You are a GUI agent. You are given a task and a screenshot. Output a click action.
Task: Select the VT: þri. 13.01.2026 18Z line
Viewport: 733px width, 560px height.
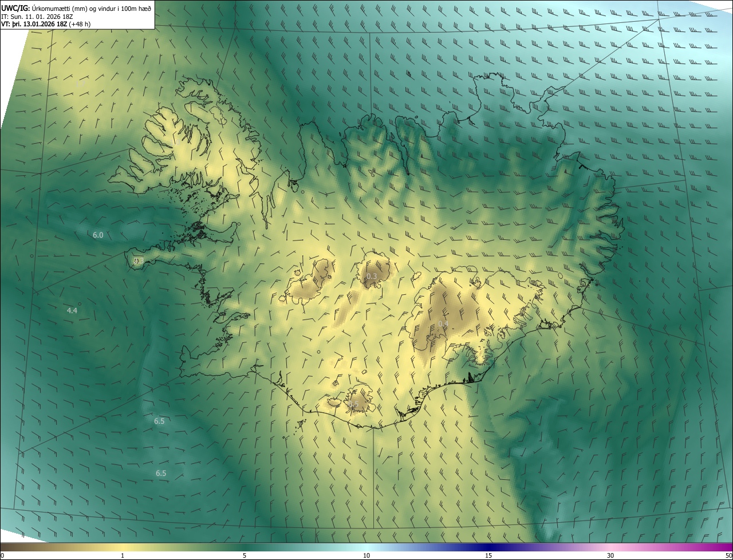click(x=46, y=24)
